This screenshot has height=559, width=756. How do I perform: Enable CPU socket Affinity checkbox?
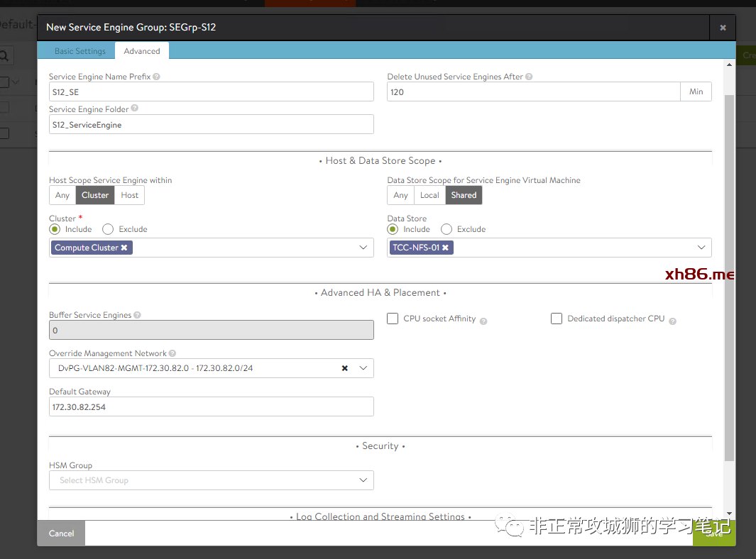393,319
